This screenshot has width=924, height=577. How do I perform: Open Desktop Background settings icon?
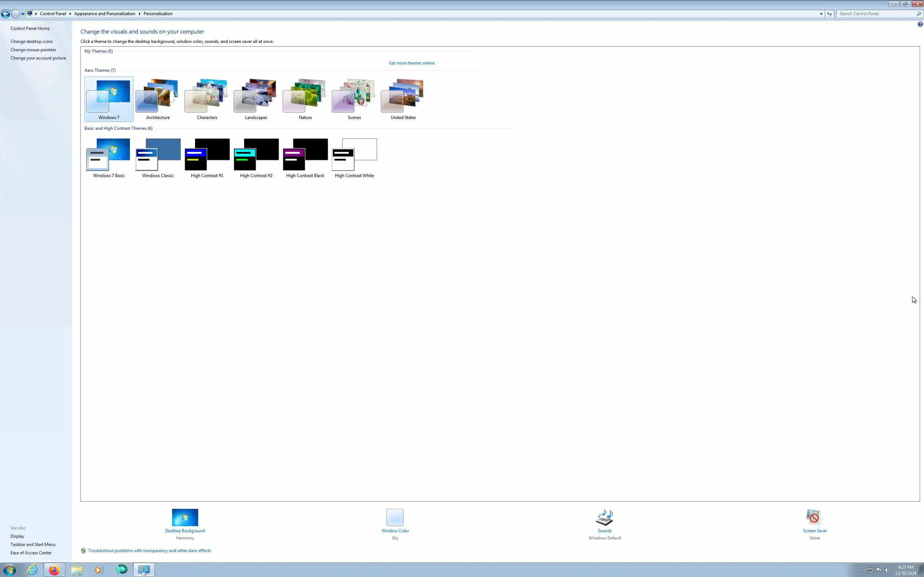pos(185,517)
